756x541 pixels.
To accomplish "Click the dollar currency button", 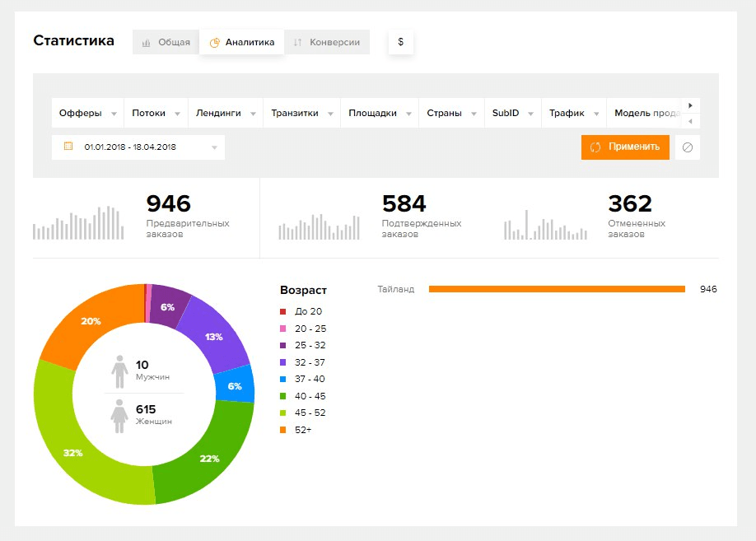I will point(401,42).
